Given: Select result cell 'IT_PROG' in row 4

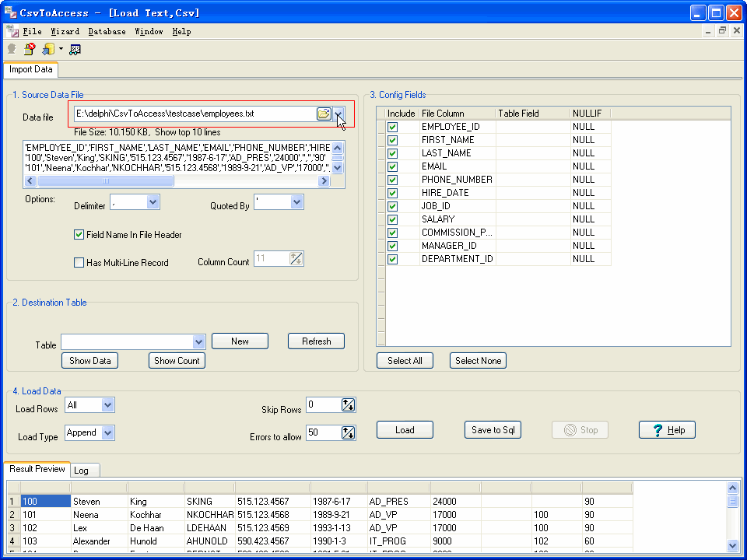Looking at the screenshot, I should [398, 541].
